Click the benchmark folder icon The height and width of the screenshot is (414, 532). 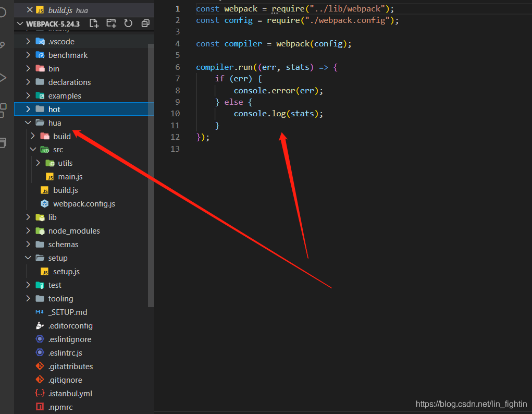point(40,55)
